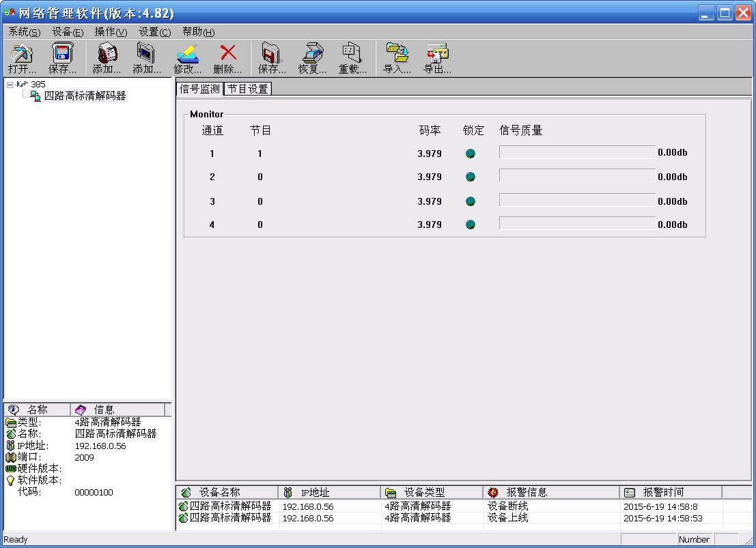Image resolution: width=756 pixels, height=548 pixels.
Task: Click the 设备断线 alarm entry
Action: 507,506
